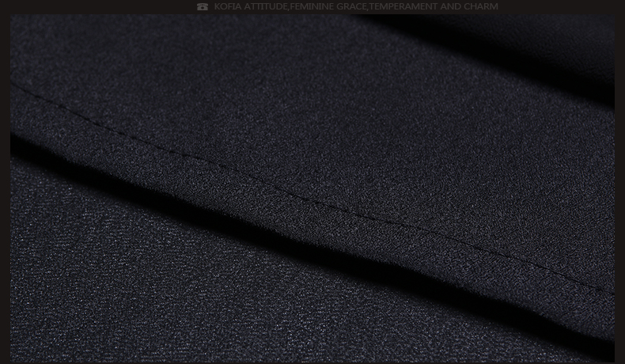Click the KOFIA ATTITUDE slogan text
The width and height of the screenshot is (625, 364).
coord(356,6)
